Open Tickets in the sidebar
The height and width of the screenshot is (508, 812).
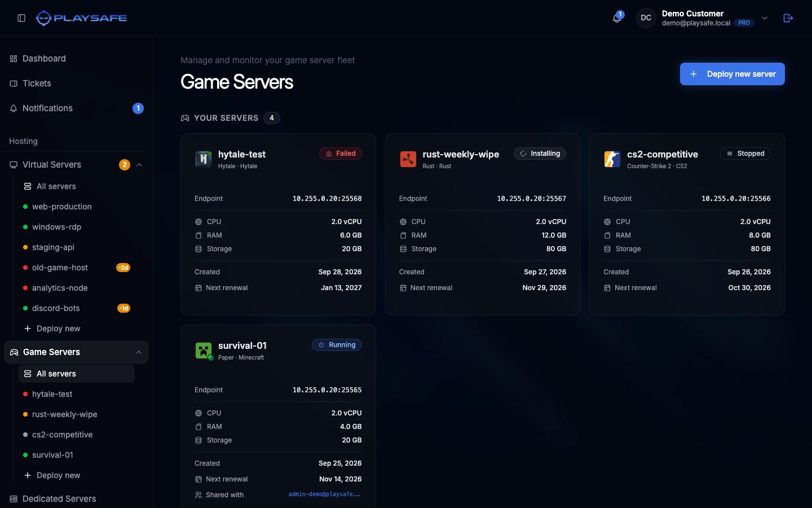tap(76, 84)
